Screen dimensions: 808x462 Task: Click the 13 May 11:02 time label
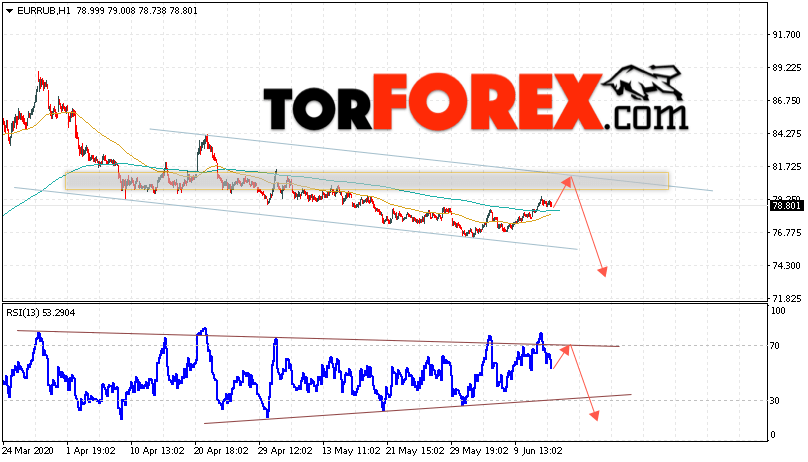click(349, 451)
